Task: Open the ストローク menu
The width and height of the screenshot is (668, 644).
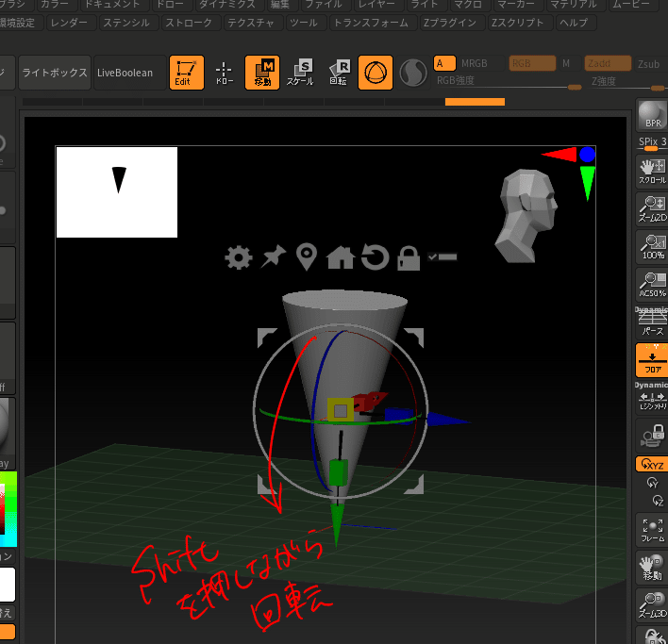Action: (189, 23)
